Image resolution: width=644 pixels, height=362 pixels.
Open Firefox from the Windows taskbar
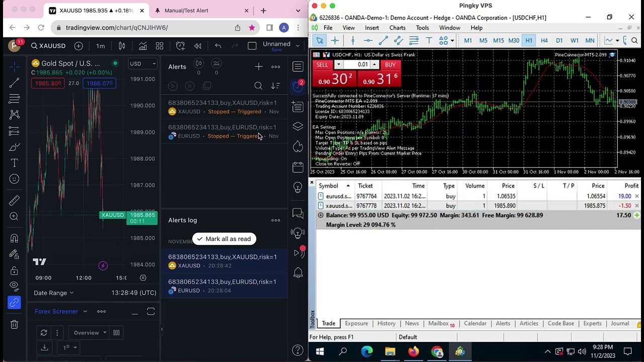point(413,351)
